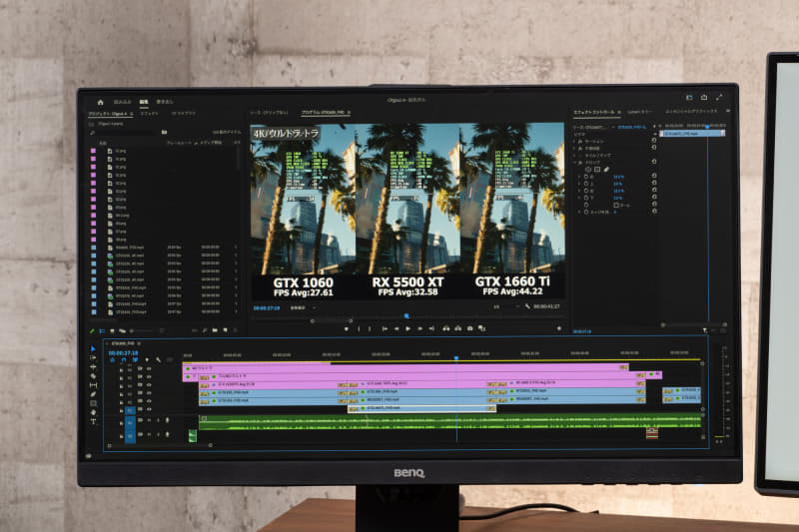Viewport: 799px width, 532px height.
Task: Tick the Zoom checkbox in Crop effect
Action: tap(616, 206)
